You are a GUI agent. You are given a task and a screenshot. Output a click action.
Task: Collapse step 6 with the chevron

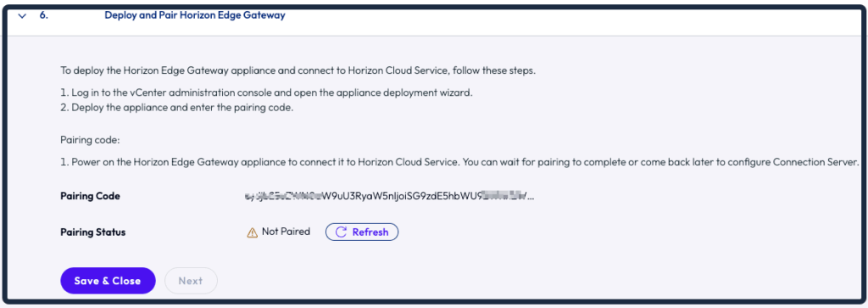(x=22, y=15)
